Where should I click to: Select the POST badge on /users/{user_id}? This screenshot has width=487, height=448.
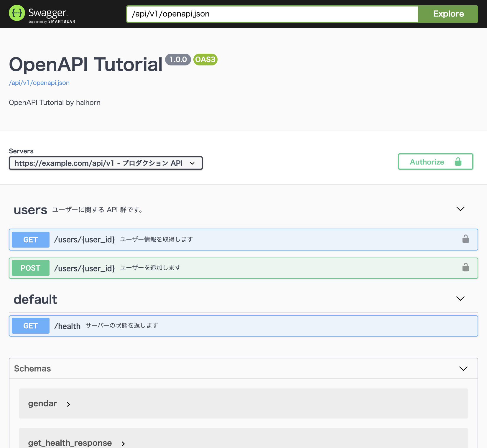[x=30, y=268]
